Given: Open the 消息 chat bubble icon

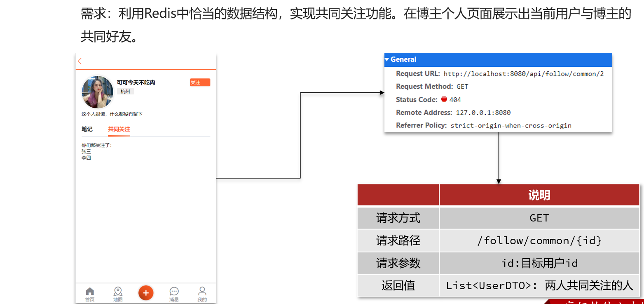Looking at the screenshot, I should (174, 291).
